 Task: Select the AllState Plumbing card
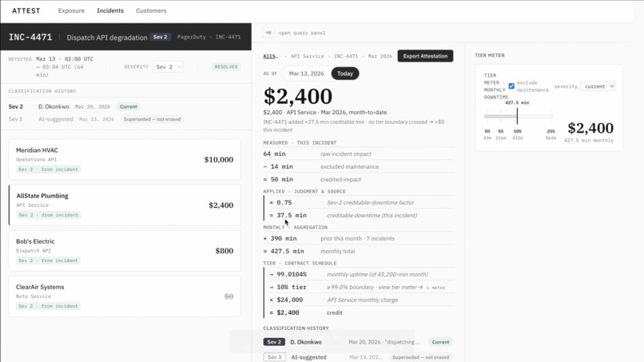click(x=125, y=205)
